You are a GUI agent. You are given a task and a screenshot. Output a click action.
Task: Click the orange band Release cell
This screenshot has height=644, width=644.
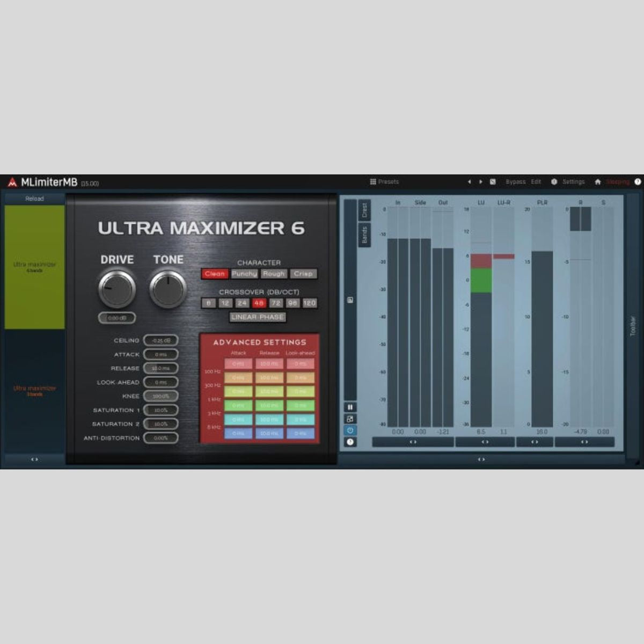269,378
